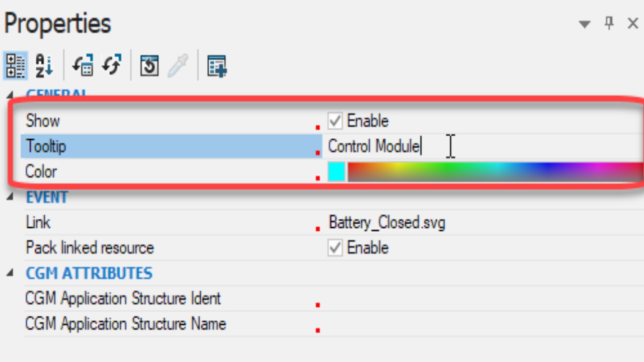Collapse the GENERAL section
This screenshot has height=362, width=644.
[x=10, y=95]
